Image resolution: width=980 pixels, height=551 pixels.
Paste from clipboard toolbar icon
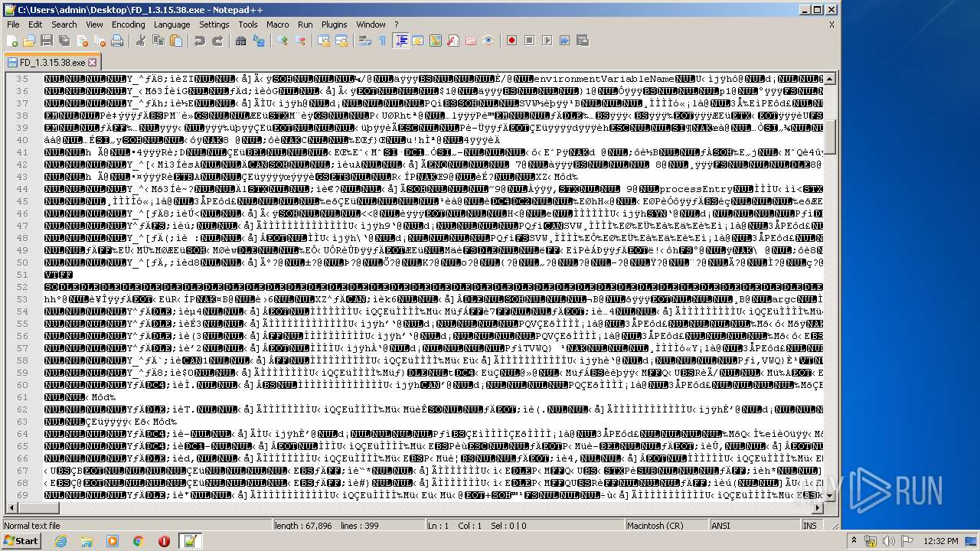click(x=176, y=41)
